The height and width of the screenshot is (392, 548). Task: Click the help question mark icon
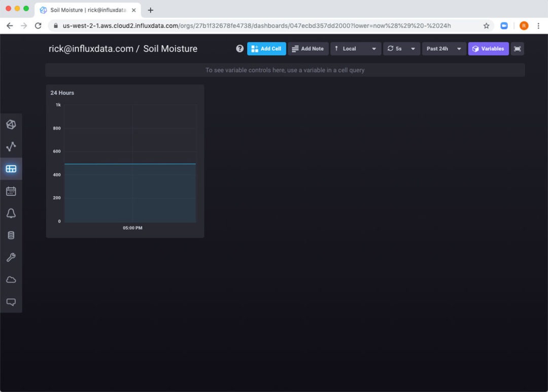[x=239, y=48]
